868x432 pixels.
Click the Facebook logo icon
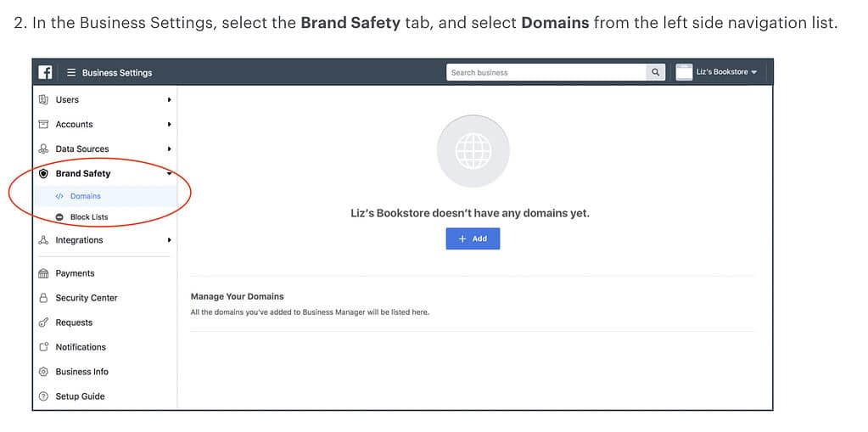pos(46,72)
